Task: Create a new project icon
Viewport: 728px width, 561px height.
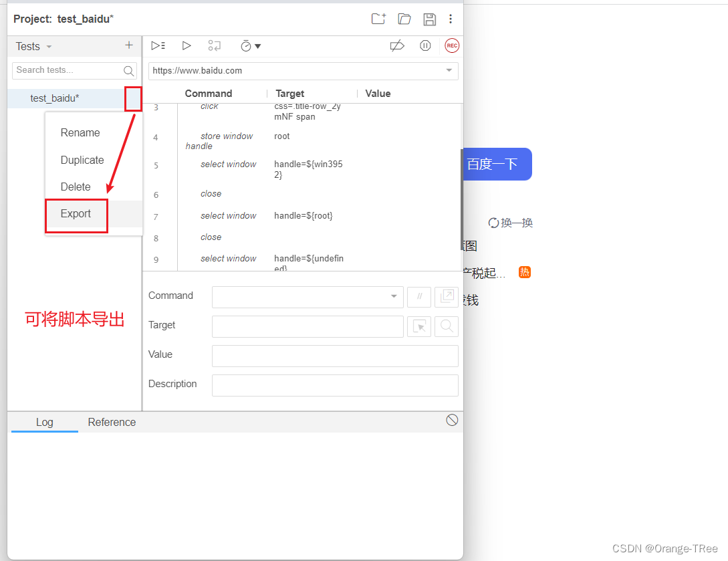Action: 378,19
